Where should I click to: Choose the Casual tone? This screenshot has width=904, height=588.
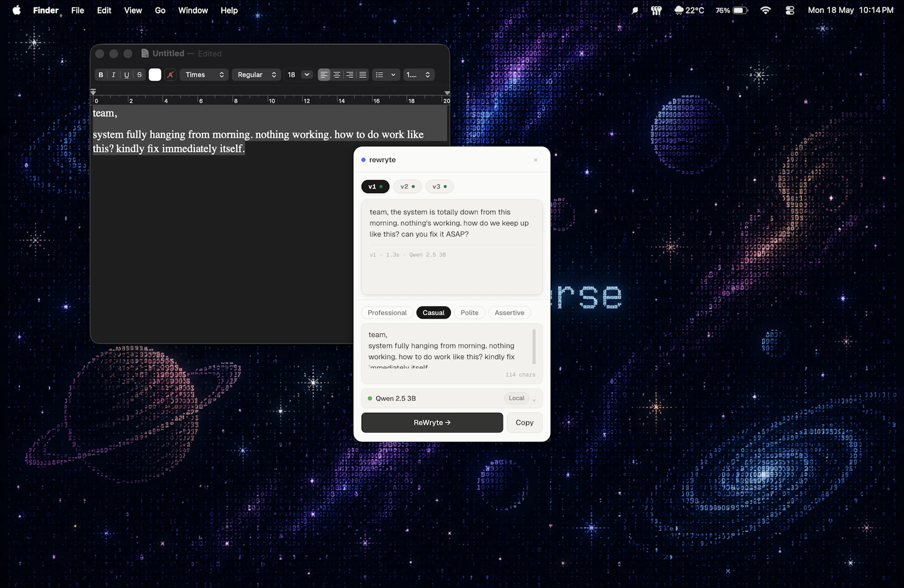(x=433, y=313)
